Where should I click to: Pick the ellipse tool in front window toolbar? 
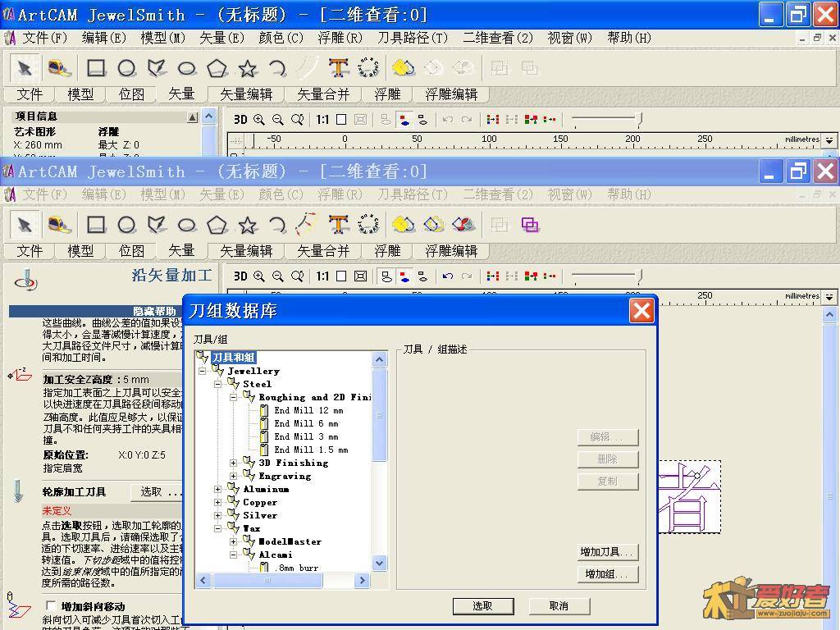tap(186, 225)
